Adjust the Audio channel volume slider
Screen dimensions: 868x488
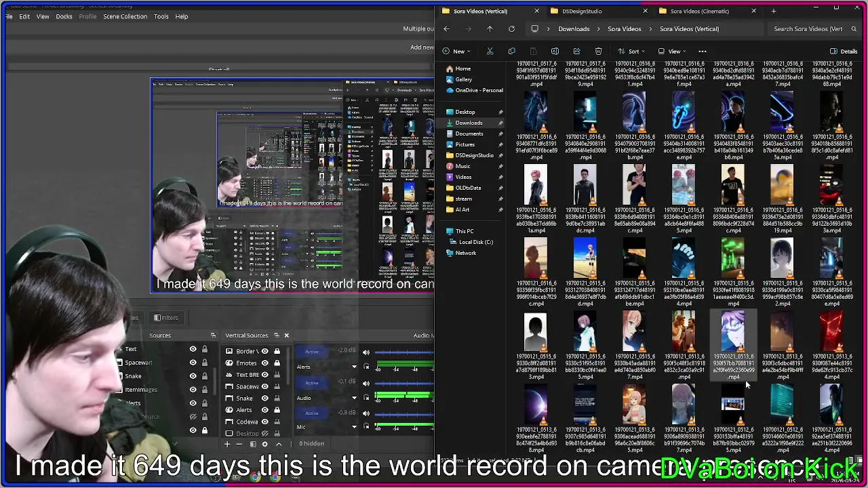click(x=404, y=383)
